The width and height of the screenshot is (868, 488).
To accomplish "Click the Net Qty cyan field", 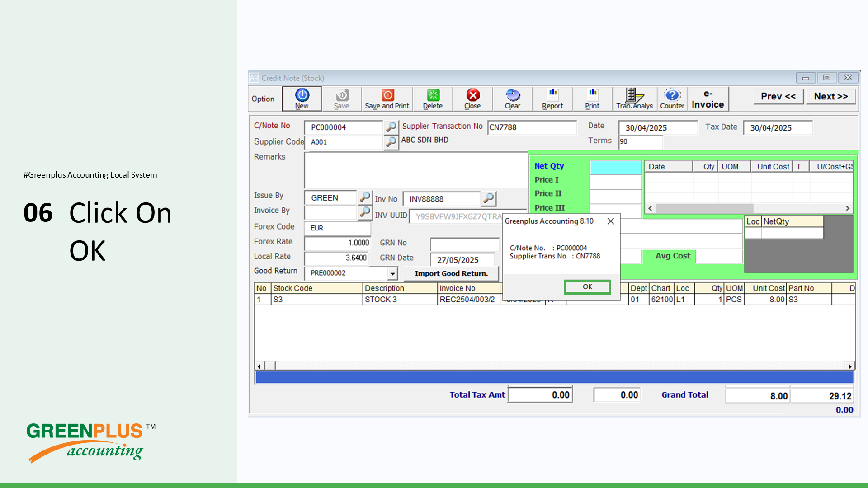I will [x=616, y=168].
